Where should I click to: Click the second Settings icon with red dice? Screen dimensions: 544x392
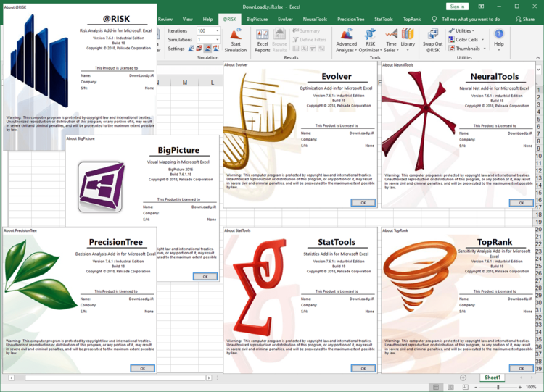tap(199, 49)
